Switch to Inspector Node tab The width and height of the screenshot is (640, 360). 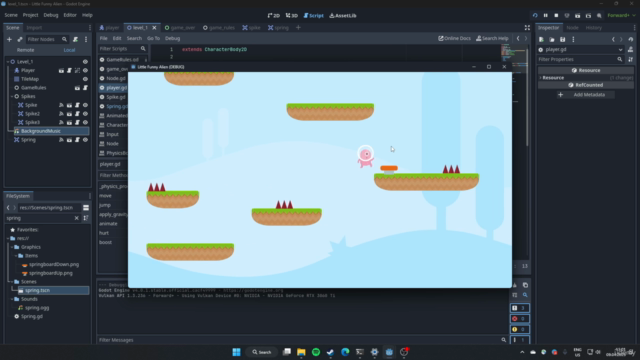coord(572,28)
